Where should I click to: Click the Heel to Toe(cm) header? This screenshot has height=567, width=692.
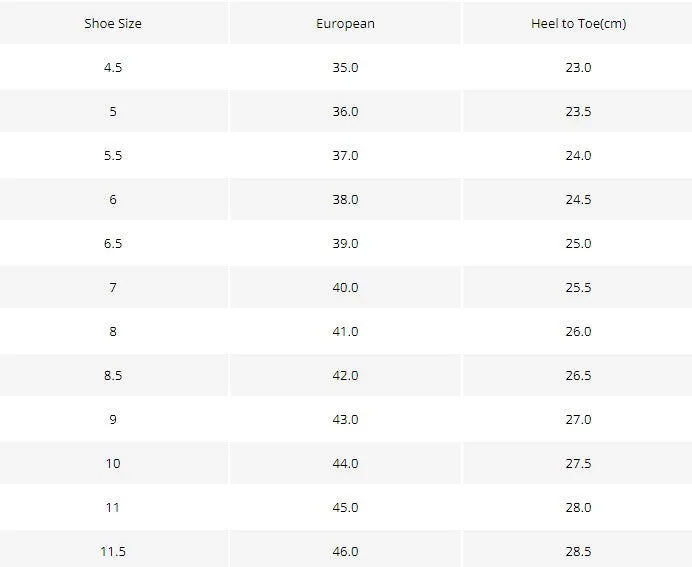pos(579,23)
